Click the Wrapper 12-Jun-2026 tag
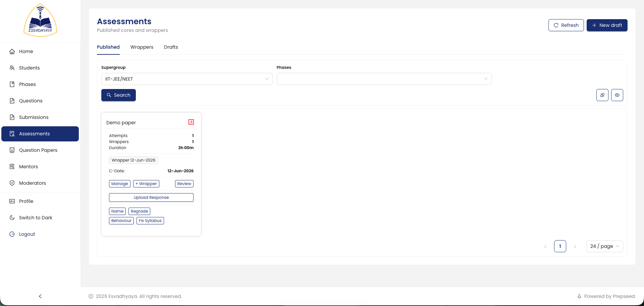Viewport: 644px width, 306px height. [x=133, y=160]
